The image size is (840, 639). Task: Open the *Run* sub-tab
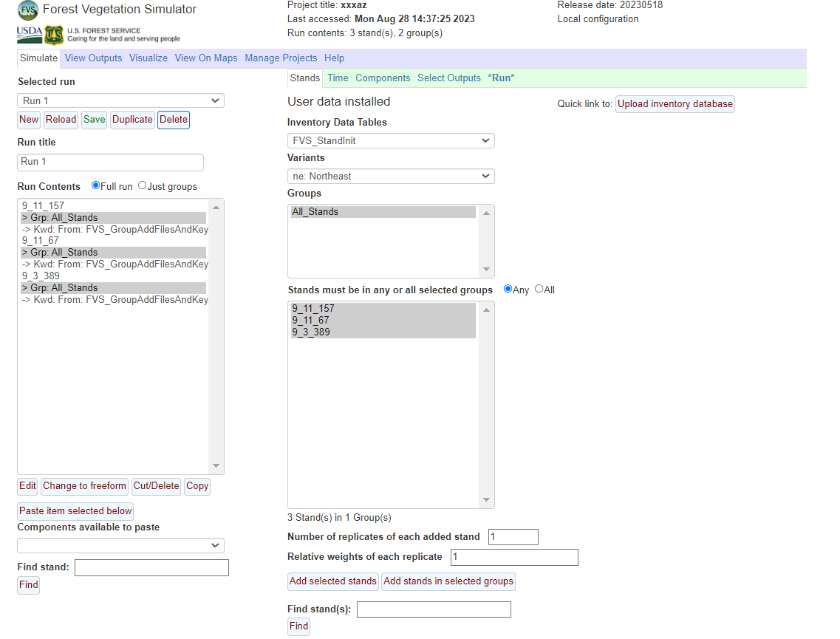pos(501,78)
